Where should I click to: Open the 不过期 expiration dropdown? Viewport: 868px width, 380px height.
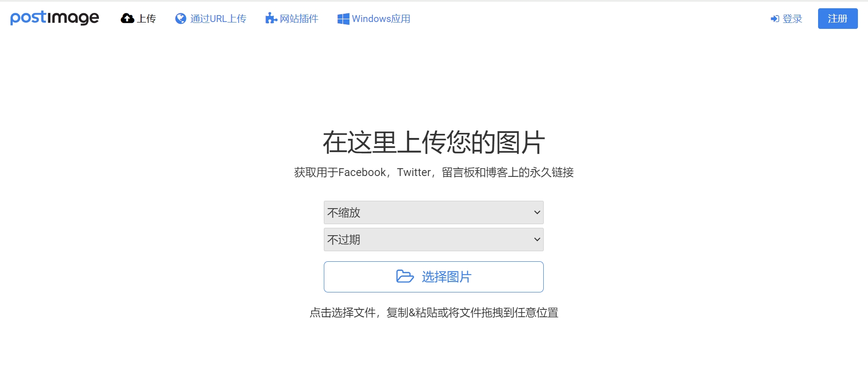click(433, 239)
